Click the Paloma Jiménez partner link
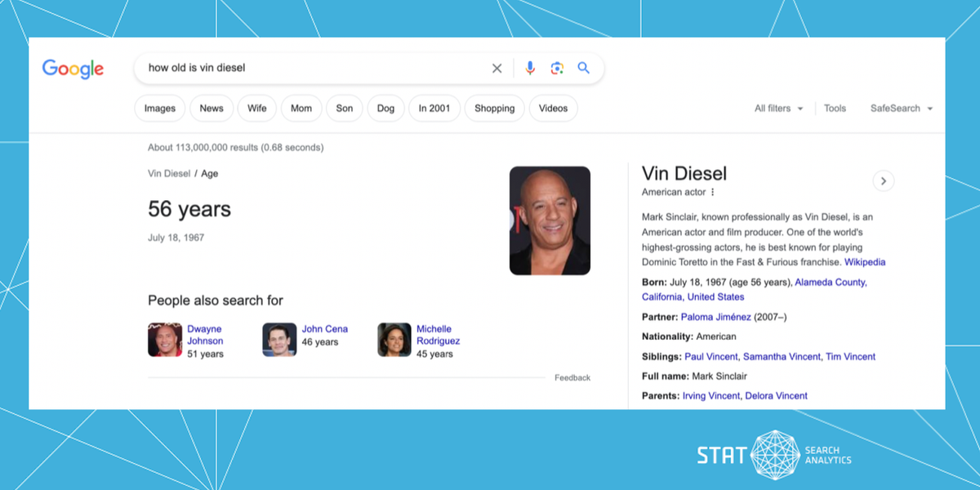Viewport: 980px width, 490px height. point(715,317)
